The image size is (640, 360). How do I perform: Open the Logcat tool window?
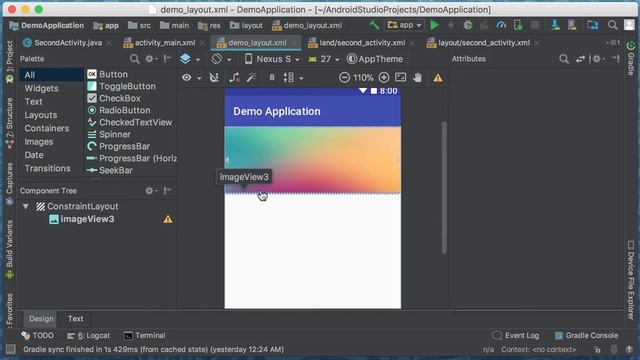[x=89, y=336]
